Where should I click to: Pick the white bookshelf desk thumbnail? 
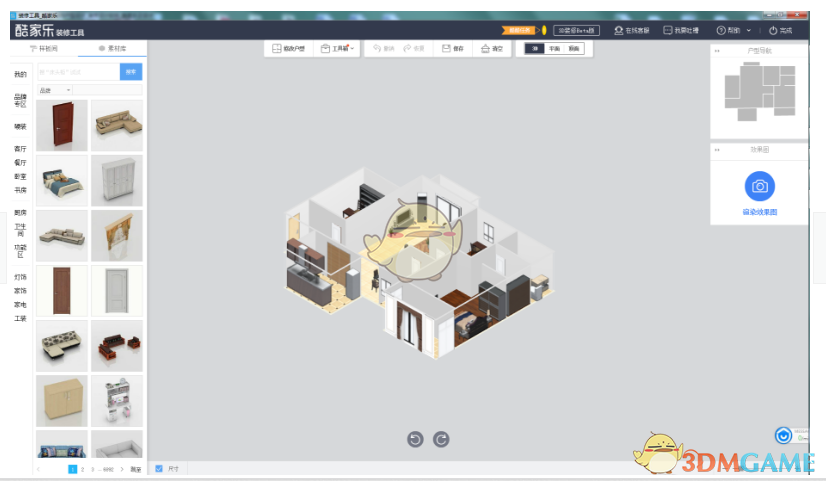click(117, 400)
